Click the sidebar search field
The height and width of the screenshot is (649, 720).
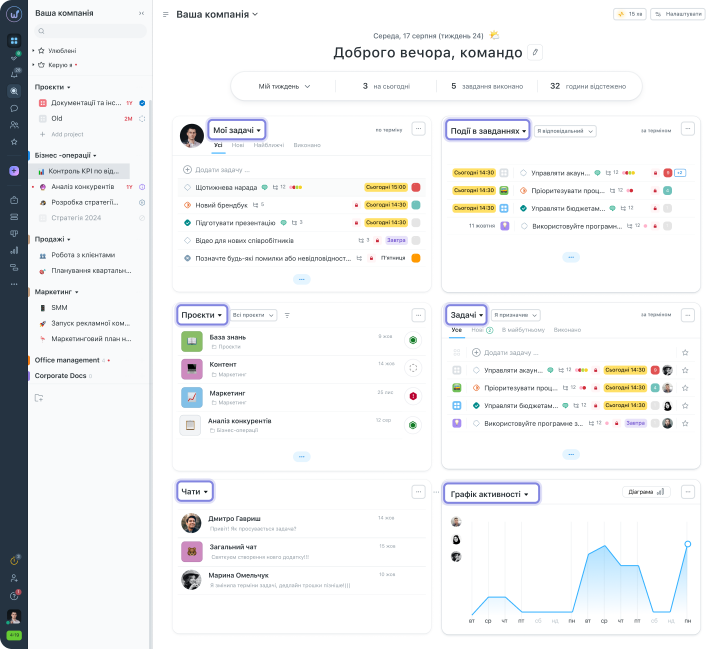click(x=90, y=31)
